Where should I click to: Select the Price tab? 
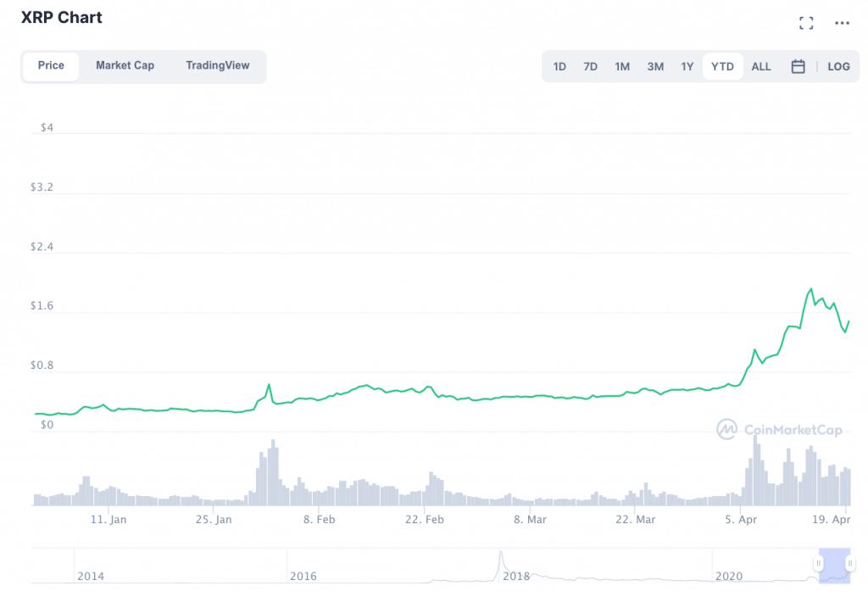(x=51, y=65)
